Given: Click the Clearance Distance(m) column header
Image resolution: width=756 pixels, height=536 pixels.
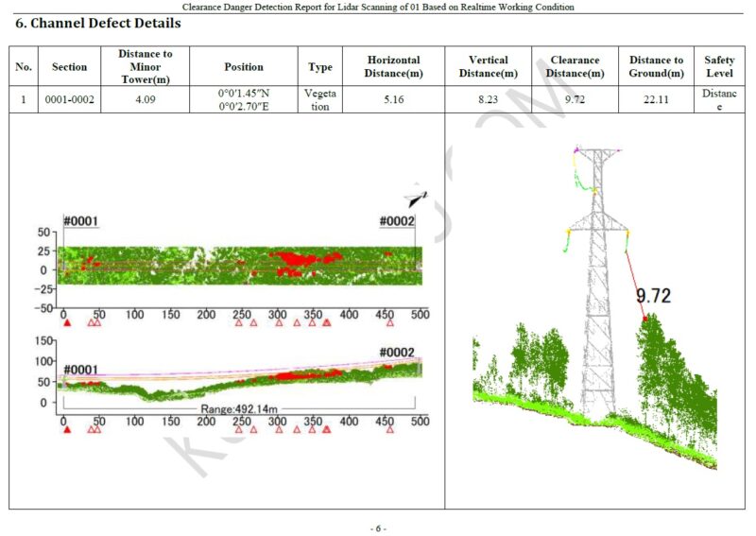Looking at the screenshot, I should point(575,67).
